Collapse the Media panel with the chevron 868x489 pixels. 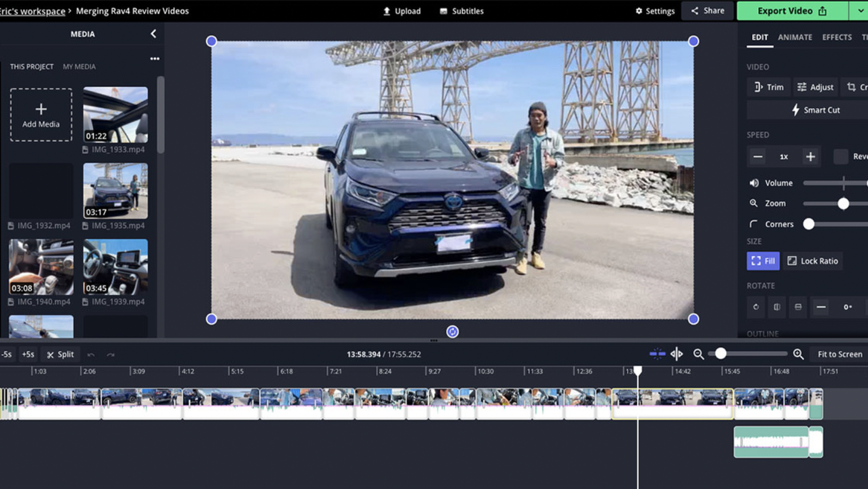[x=153, y=34]
